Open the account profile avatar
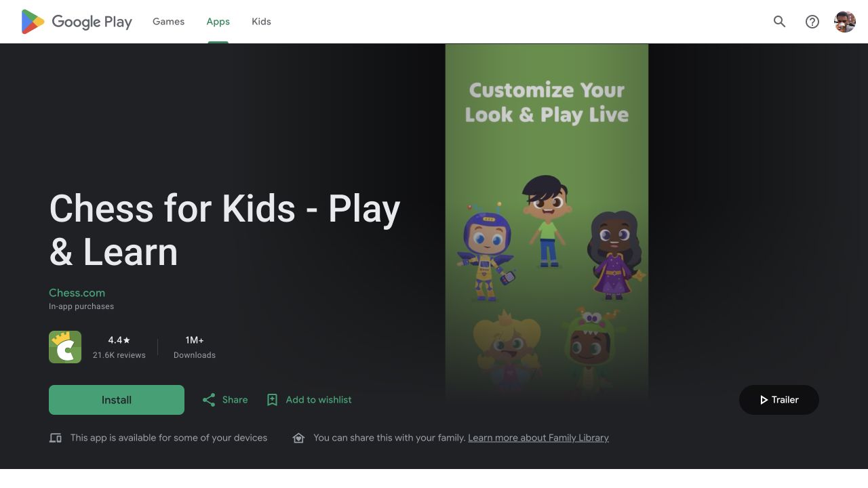868x488 pixels. pyautogui.click(x=845, y=22)
